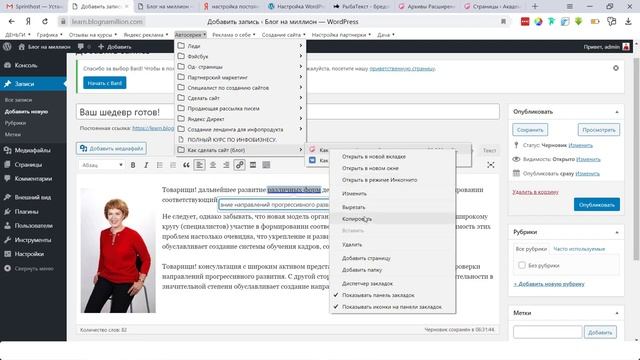Viewport: 640px width, 360px height.
Task: Align text right in editor
Action: [x=226, y=165]
